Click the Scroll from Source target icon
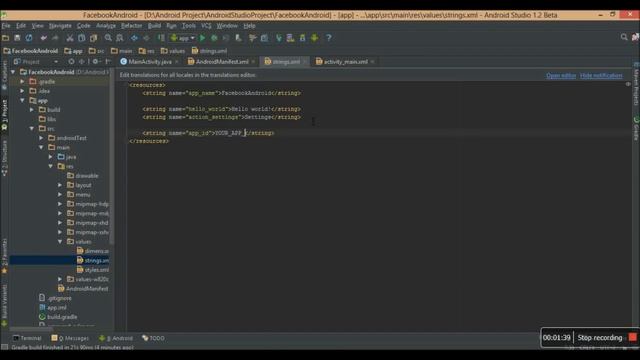Screen dimensions: 640x360 tap(71, 62)
